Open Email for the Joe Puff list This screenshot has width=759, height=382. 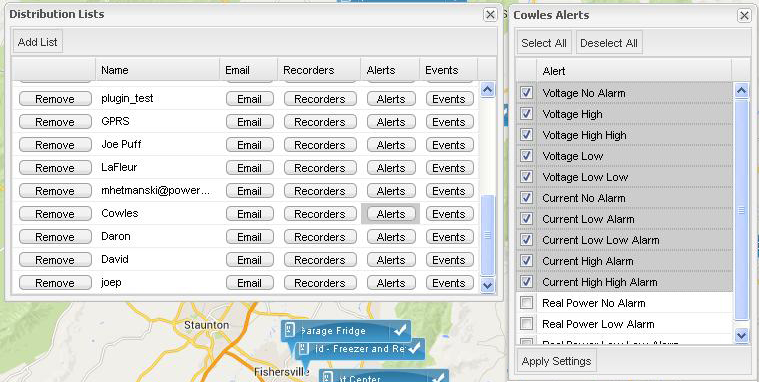click(249, 145)
